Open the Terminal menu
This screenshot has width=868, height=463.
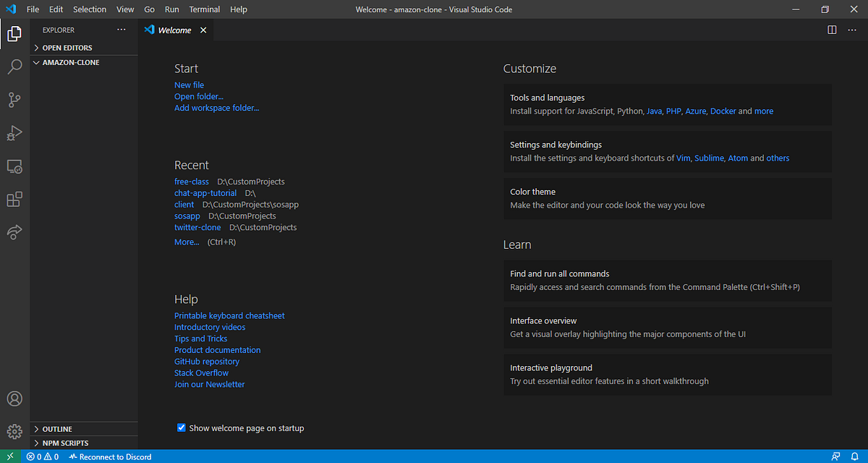point(204,9)
